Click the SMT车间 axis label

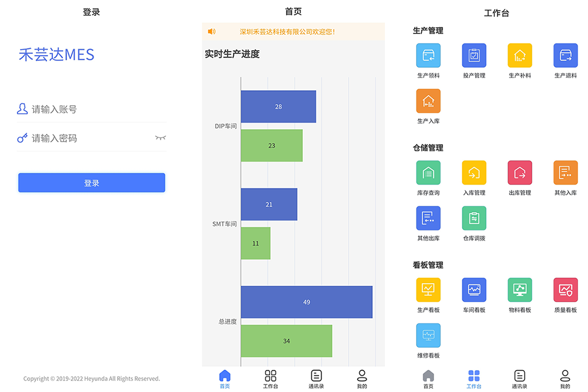(224, 224)
